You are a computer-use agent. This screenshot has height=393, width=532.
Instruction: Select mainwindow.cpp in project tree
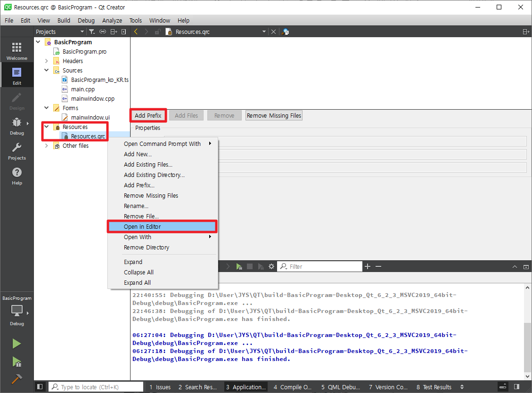point(92,98)
